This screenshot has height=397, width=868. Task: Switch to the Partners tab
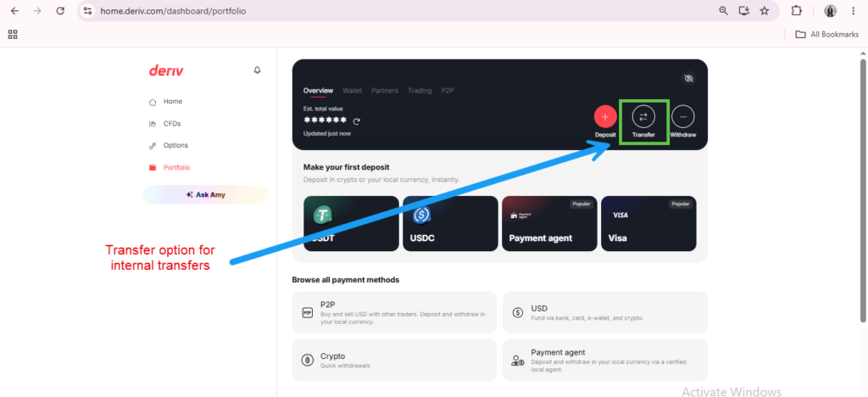click(385, 91)
